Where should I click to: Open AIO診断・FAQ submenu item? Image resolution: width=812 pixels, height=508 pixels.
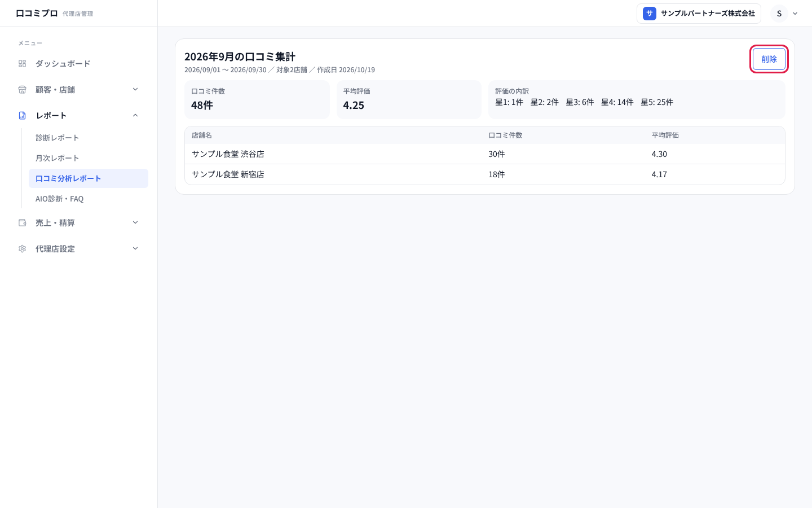tap(89, 199)
